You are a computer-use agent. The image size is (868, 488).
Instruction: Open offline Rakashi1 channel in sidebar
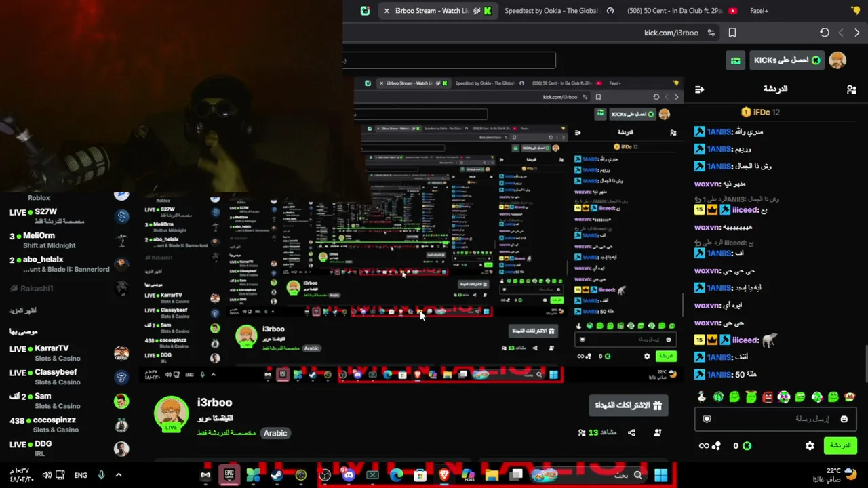coord(69,288)
